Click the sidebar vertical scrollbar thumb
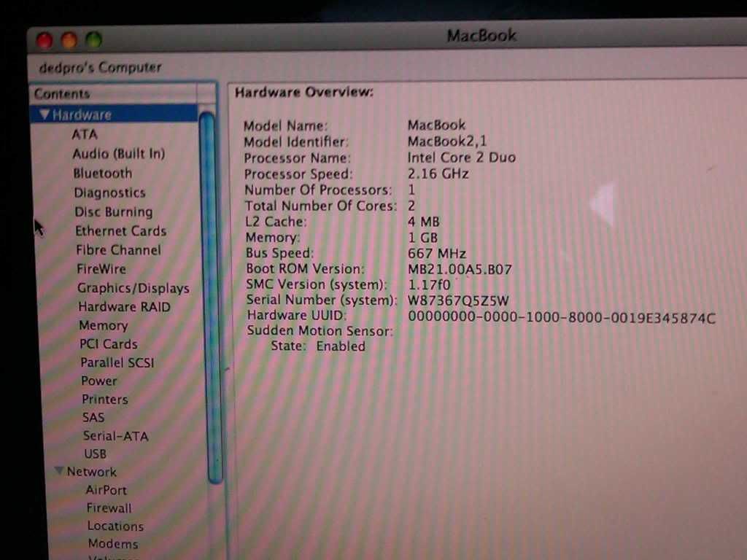747x560 pixels. click(210, 297)
